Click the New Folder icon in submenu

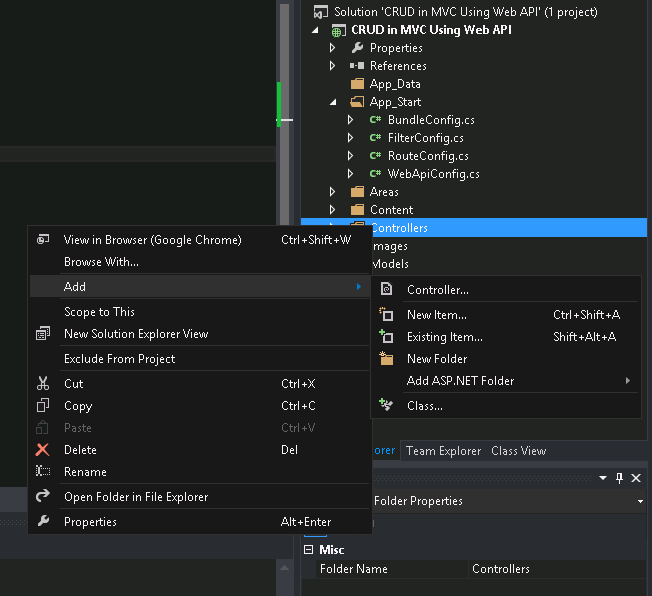386,358
